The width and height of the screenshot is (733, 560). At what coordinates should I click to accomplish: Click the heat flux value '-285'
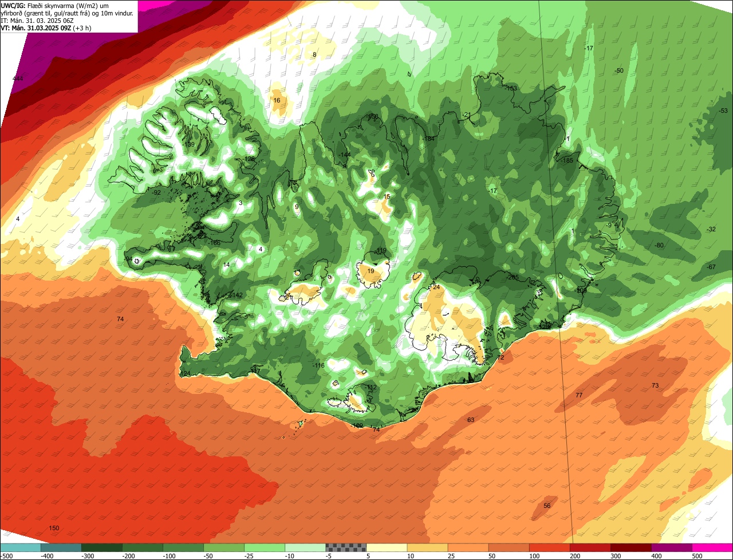[x=513, y=277]
